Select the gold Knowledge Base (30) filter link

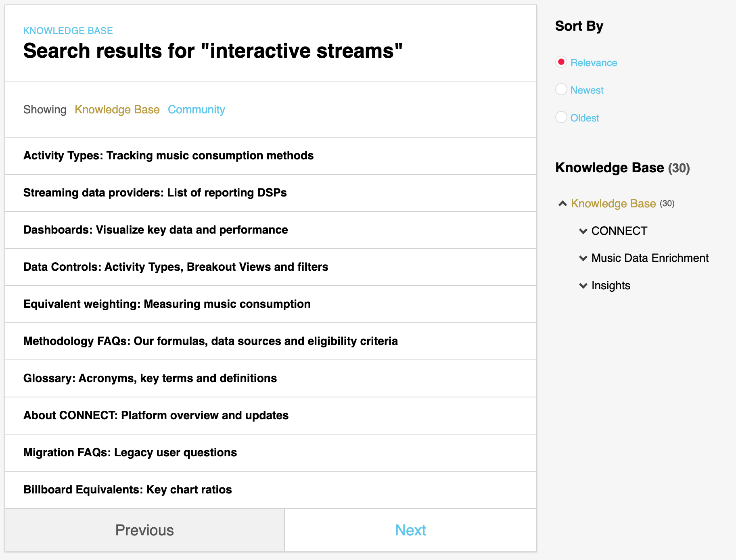613,203
